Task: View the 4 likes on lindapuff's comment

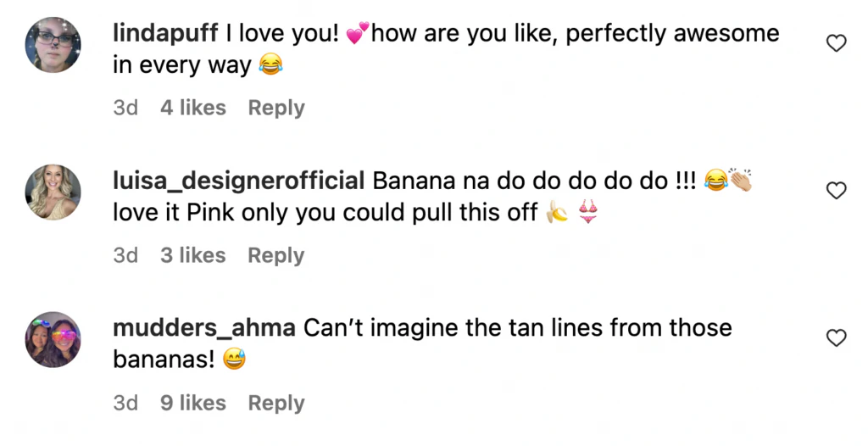Action: tap(193, 108)
